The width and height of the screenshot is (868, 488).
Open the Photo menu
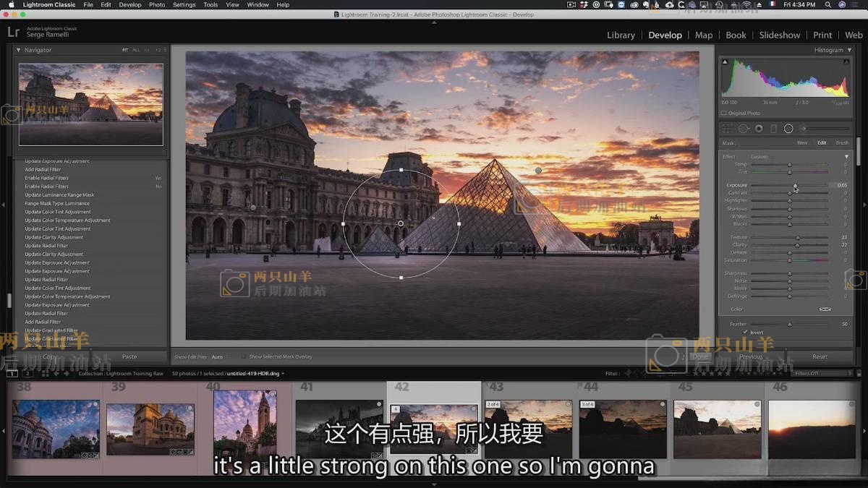157,4
